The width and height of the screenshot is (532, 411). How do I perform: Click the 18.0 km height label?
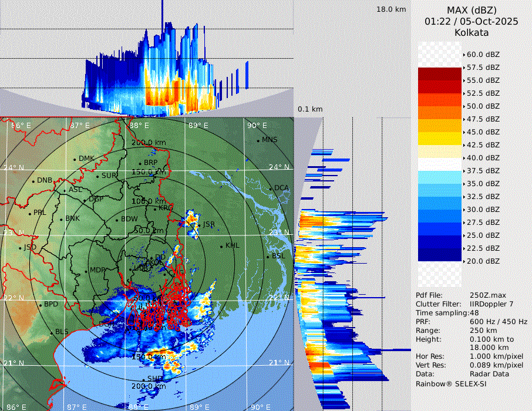tap(391, 9)
